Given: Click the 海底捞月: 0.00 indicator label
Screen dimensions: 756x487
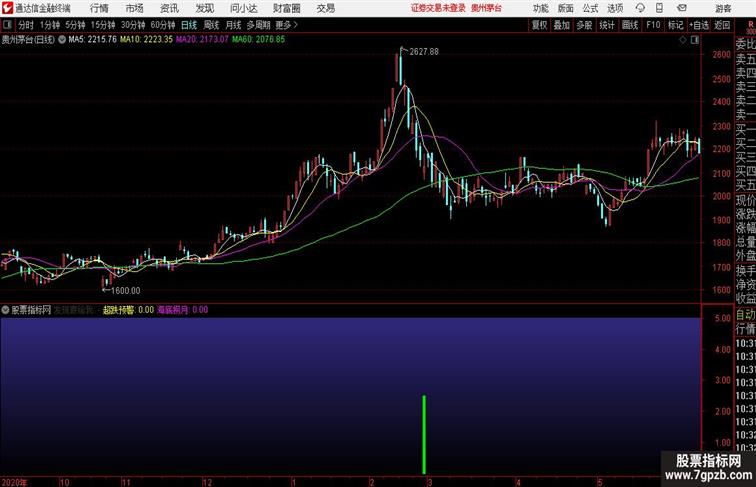Looking at the screenshot, I should [183, 310].
